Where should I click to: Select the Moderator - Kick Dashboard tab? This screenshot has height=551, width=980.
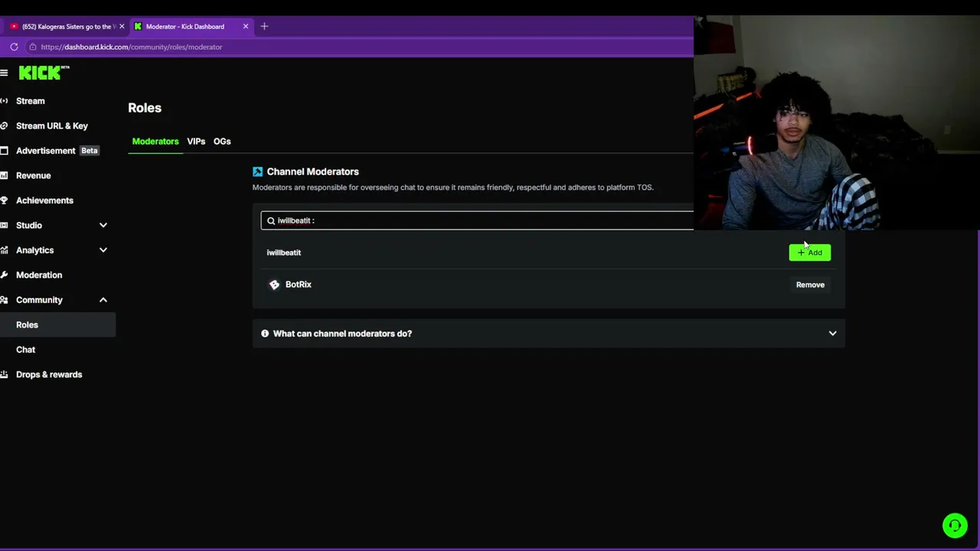(191, 26)
